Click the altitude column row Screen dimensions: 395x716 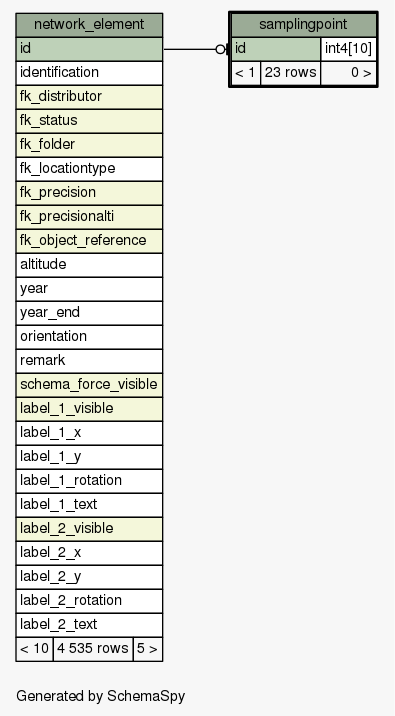point(89,265)
